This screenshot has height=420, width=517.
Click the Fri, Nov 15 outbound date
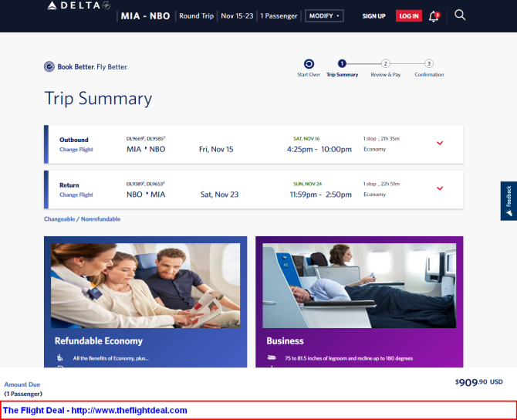[216, 150]
